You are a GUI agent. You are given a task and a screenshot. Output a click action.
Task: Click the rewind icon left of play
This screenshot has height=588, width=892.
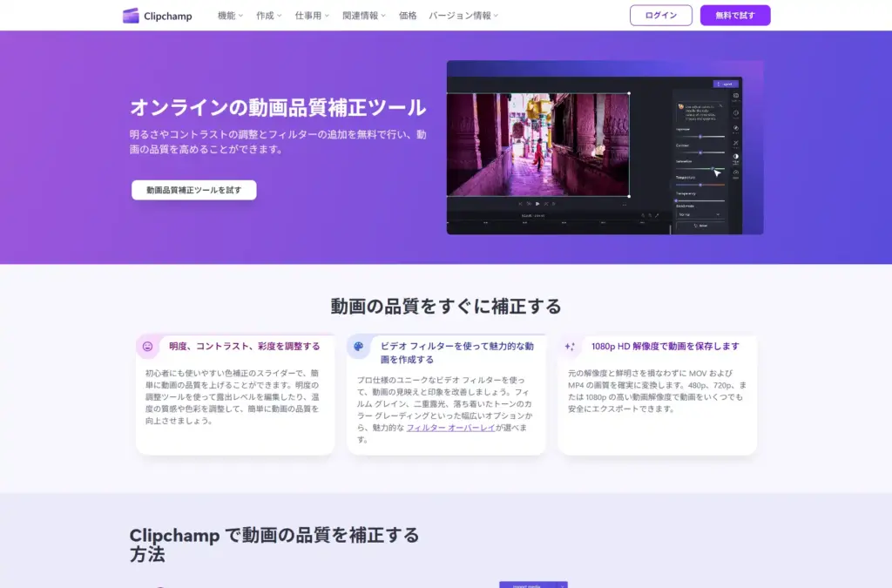[x=529, y=204]
